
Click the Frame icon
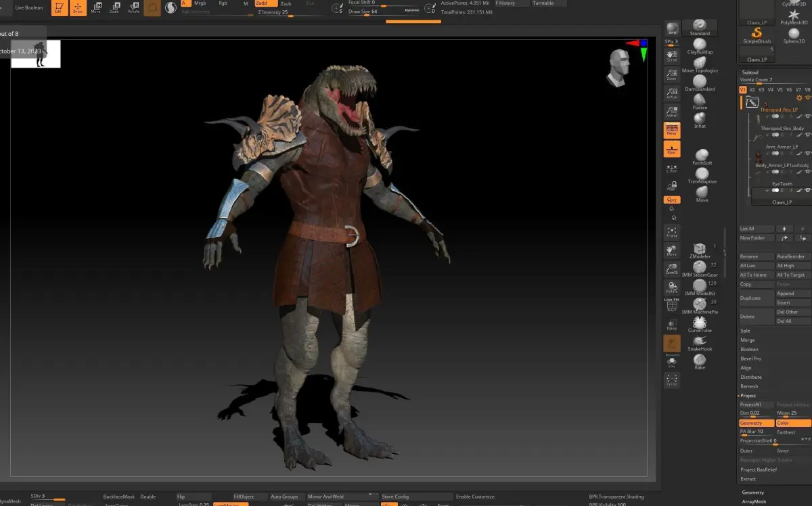tap(672, 232)
